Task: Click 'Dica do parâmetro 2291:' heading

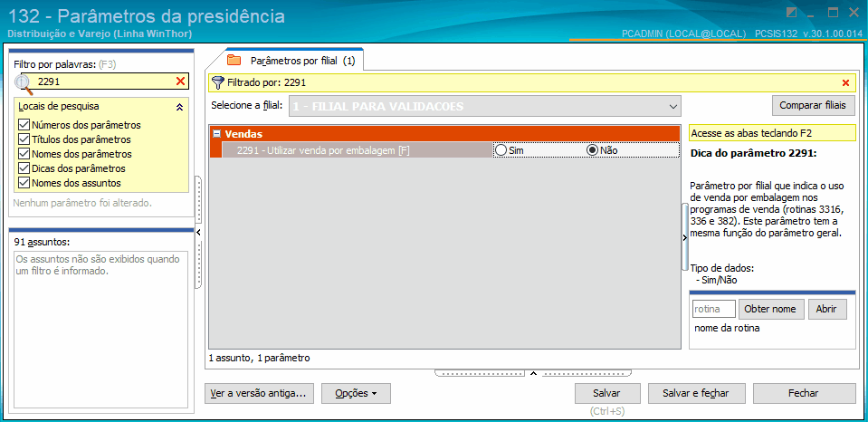Action: point(753,153)
